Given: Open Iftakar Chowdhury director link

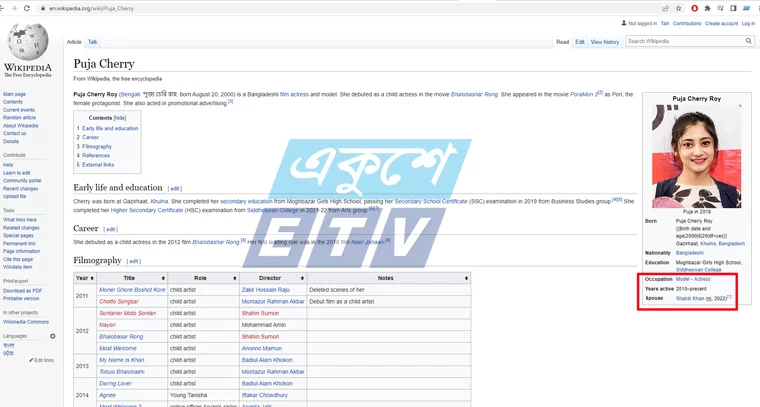Looking at the screenshot, I should point(265,395).
